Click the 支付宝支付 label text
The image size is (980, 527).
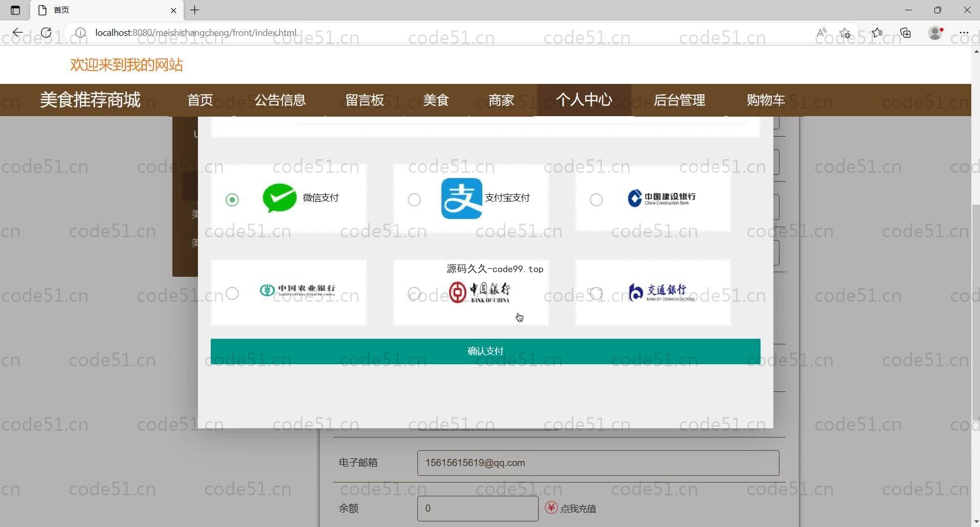(507, 198)
